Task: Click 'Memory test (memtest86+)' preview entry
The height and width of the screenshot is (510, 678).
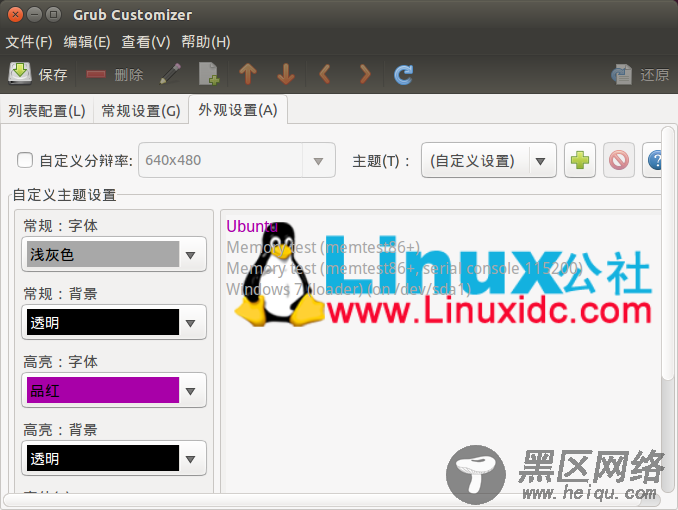Action: click(323, 247)
